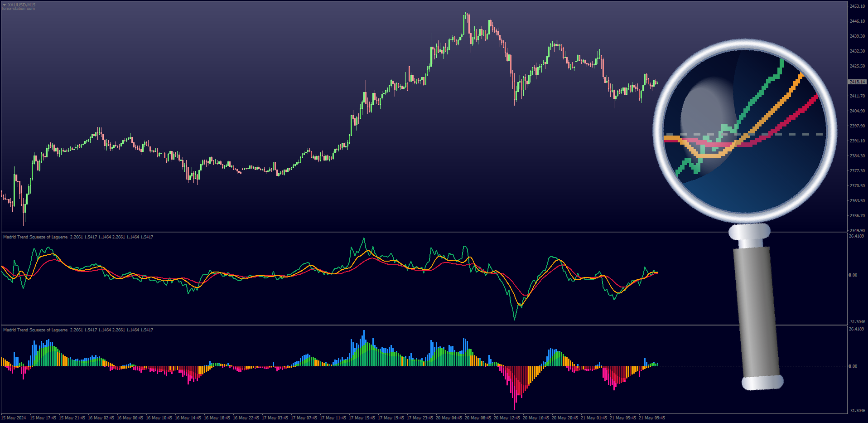Click the 2432.30 price scale label

(x=857, y=51)
